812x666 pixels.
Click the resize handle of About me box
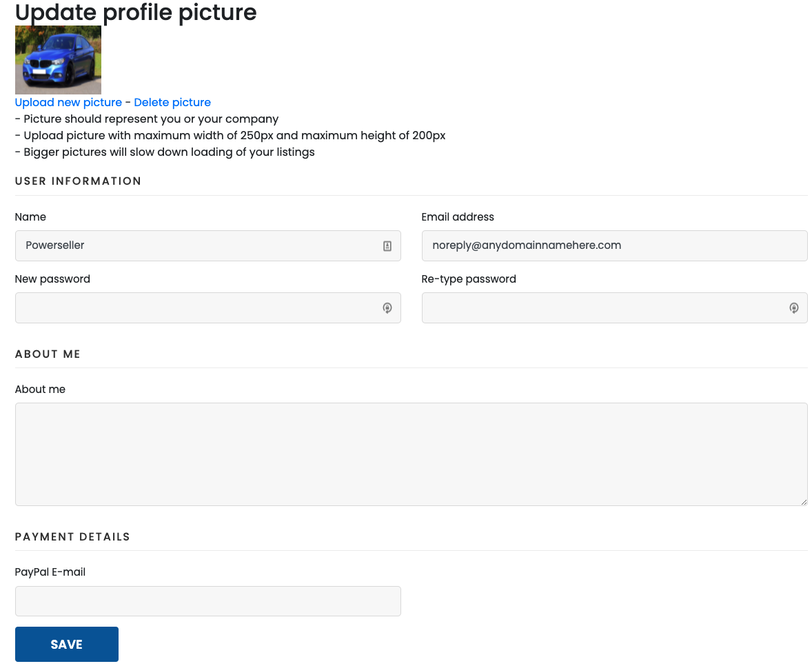pos(803,501)
